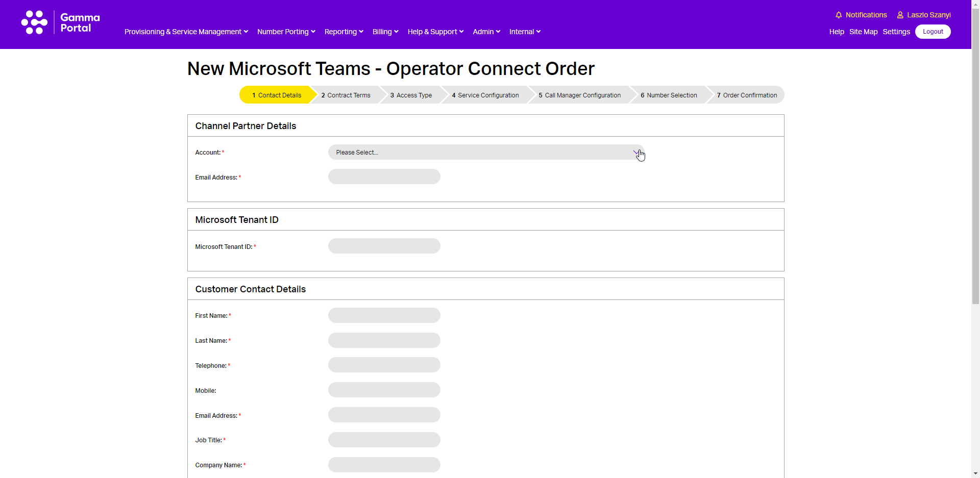The height and width of the screenshot is (478, 980).
Task: Click the page vertical scrollbar
Action: pyautogui.click(x=975, y=156)
